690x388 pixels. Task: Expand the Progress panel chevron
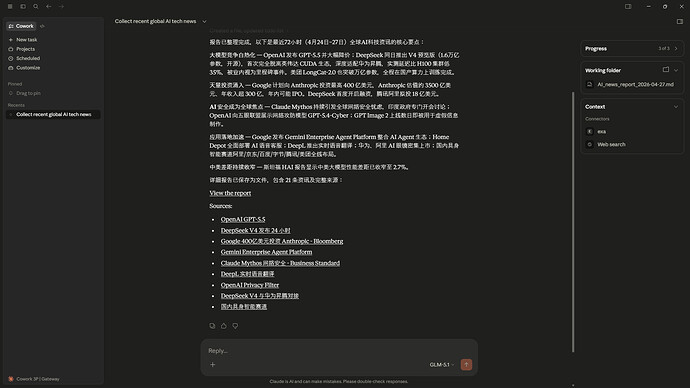[676, 49]
